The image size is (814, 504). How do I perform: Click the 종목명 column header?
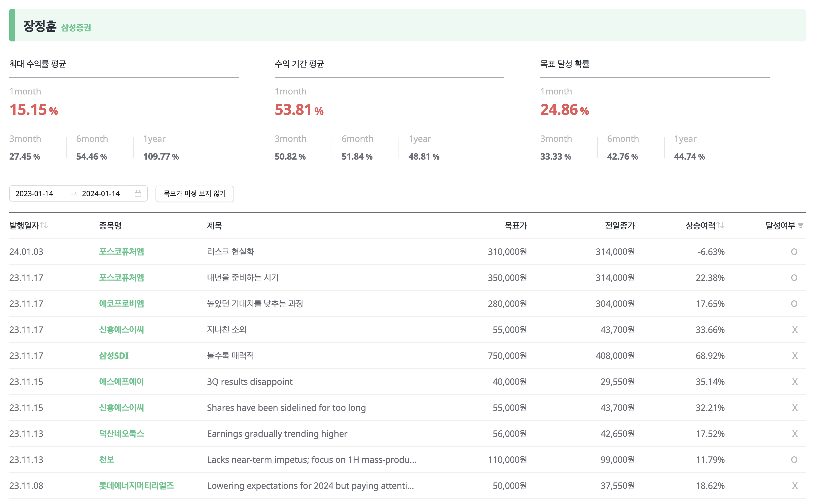(x=110, y=226)
